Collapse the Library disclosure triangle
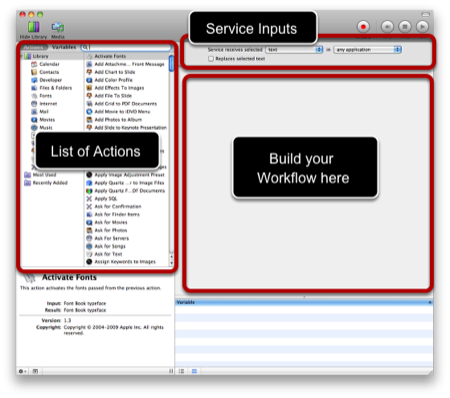Screen dimensions: 450x398 (x=22, y=56)
